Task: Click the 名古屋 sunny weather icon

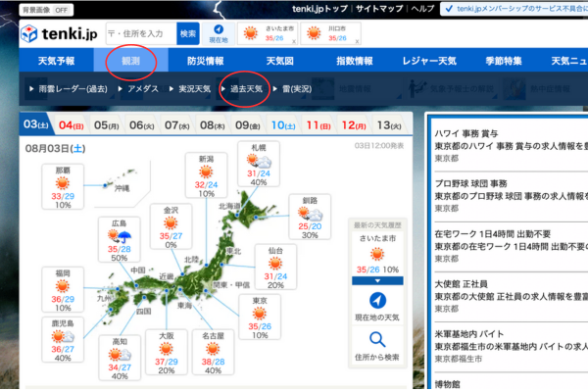Action: click(x=213, y=349)
